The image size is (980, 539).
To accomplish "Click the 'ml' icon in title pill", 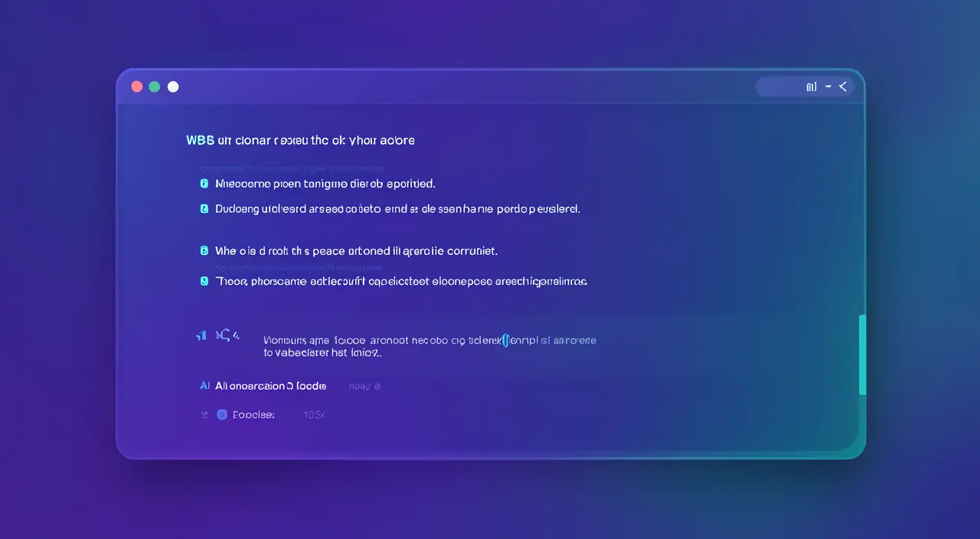I will 812,87.
